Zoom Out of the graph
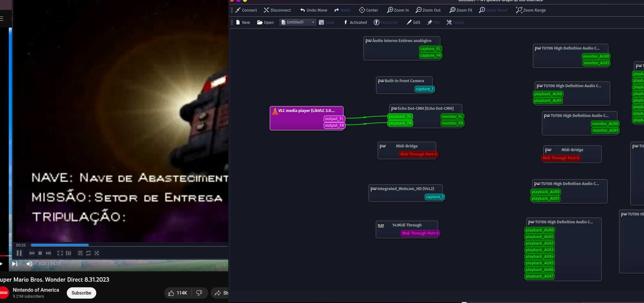This screenshot has width=644, height=303. tap(428, 10)
